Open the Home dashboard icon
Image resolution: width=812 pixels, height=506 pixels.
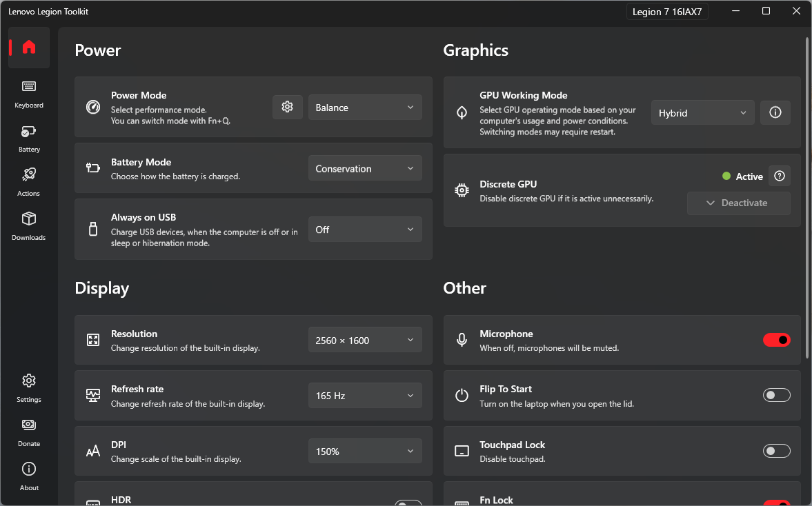(29, 48)
